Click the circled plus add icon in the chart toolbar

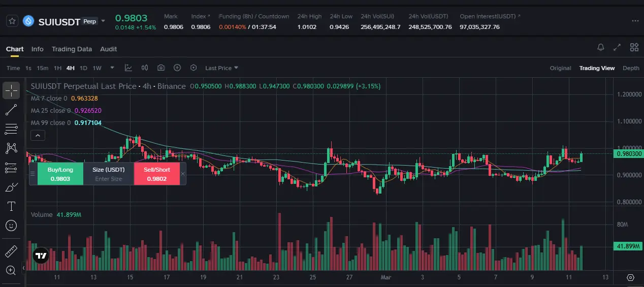[177, 68]
